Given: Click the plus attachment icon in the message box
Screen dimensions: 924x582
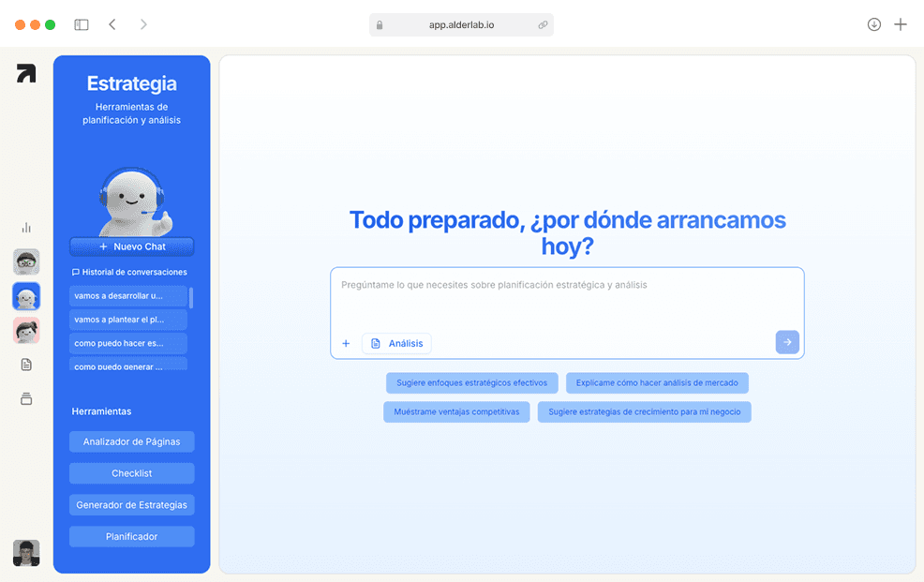Looking at the screenshot, I should click(346, 343).
